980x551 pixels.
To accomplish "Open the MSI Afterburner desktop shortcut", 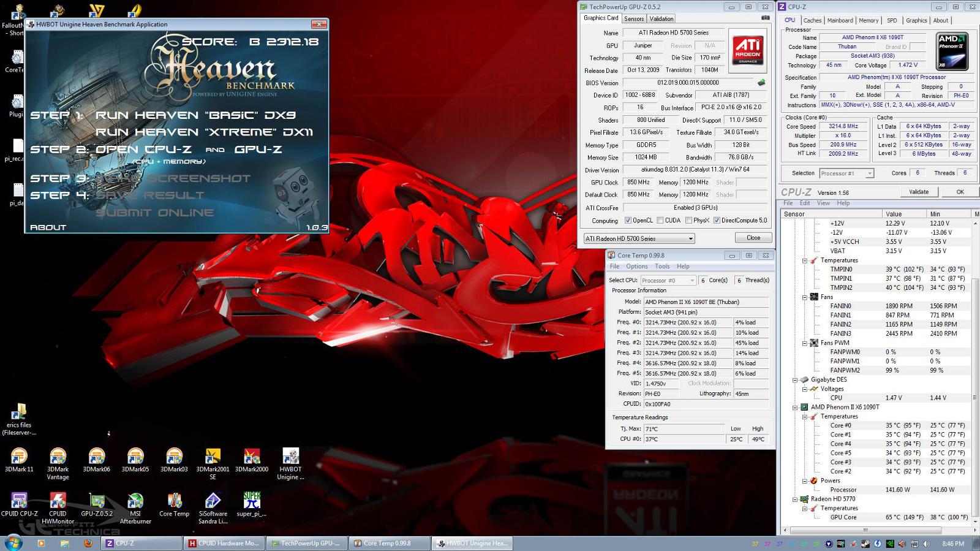I will (135, 508).
